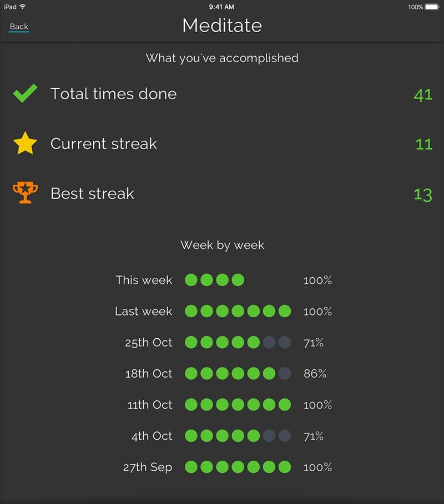Viewport: 444px width, 504px height.
Task: Select the Total times done row
Action: coord(113,94)
